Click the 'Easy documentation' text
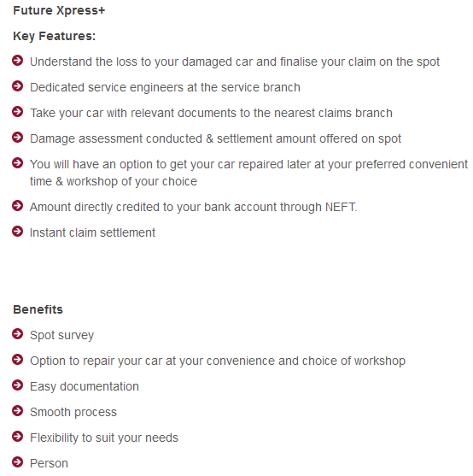Image resolution: width=473 pixels, height=476 pixels. click(x=85, y=387)
